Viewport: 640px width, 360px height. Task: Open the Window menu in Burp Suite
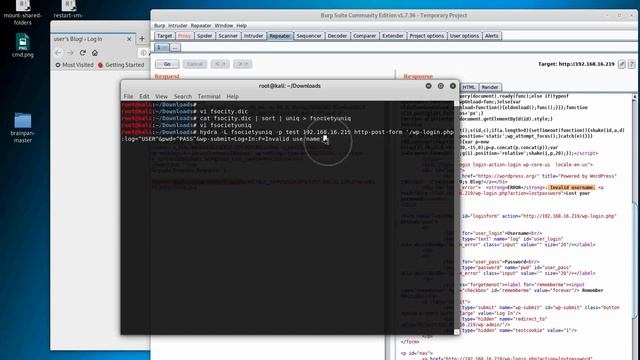coord(224,25)
